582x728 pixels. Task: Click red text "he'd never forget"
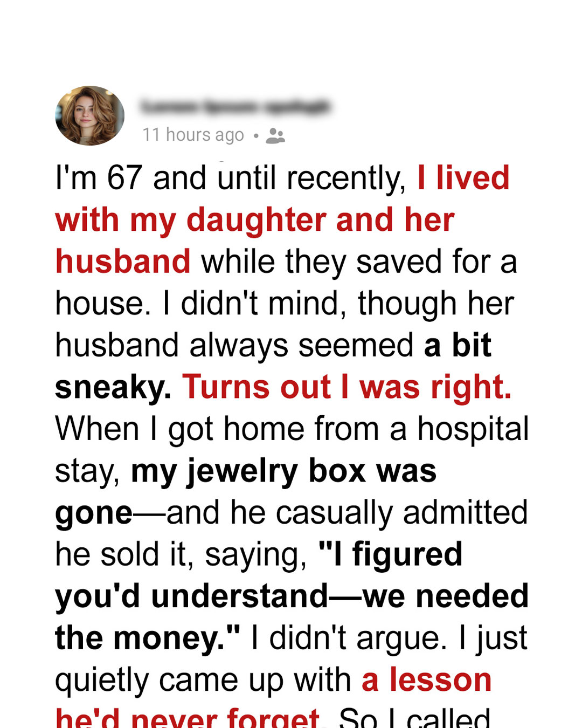point(188,718)
